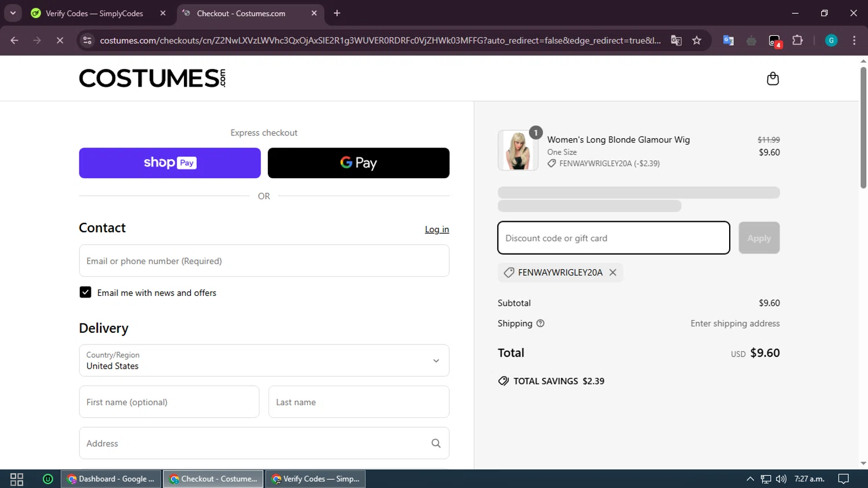The width and height of the screenshot is (868, 488).
Task: Click the blonde wig product thumbnail
Action: (x=518, y=151)
